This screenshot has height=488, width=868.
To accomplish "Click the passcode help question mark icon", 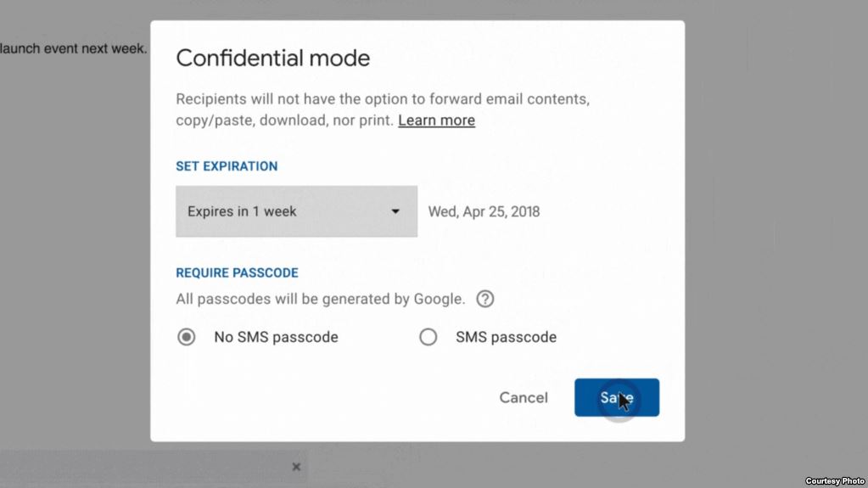I will tap(484, 299).
